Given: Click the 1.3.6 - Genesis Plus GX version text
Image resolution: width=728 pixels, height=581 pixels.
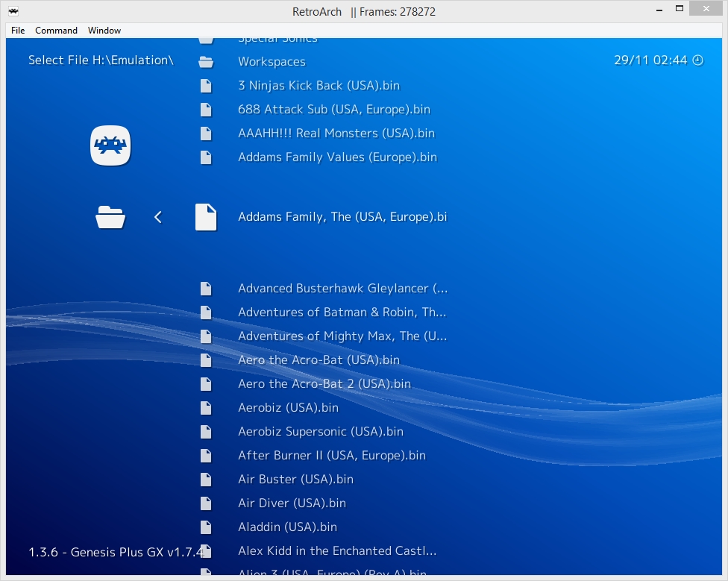Looking at the screenshot, I should point(116,552).
